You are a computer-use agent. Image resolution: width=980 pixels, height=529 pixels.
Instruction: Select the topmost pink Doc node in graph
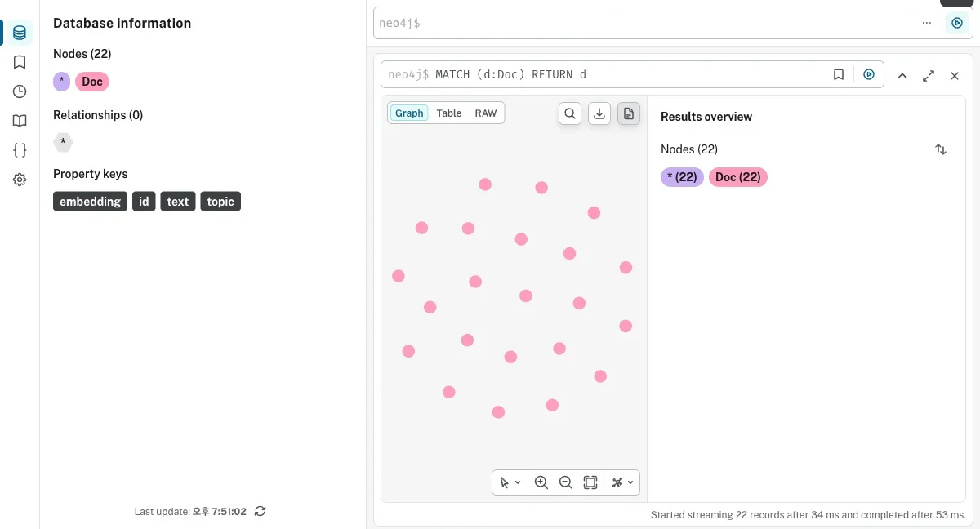485,184
